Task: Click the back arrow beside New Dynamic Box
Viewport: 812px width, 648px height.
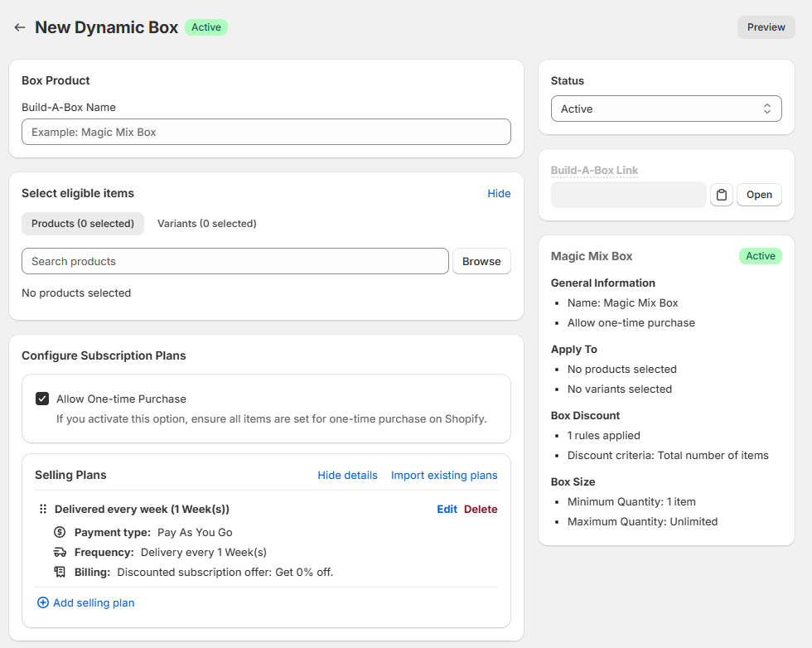Action: [20, 27]
